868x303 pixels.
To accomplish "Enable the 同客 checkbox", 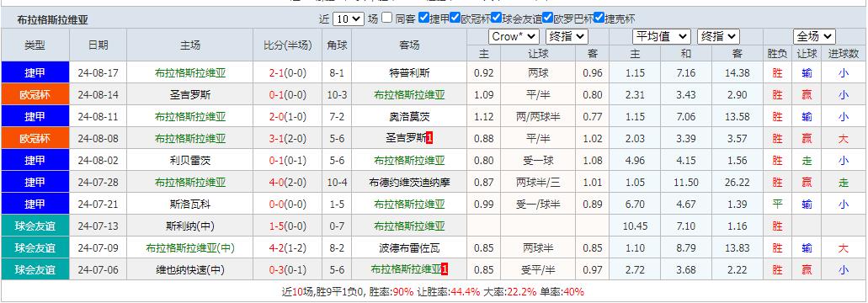I will click(387, 18).
